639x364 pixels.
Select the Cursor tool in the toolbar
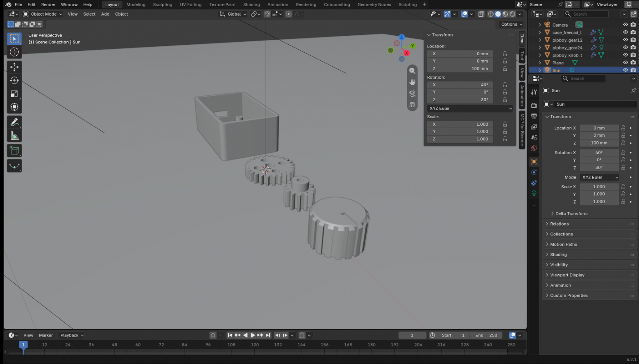(x=14, y=52)
